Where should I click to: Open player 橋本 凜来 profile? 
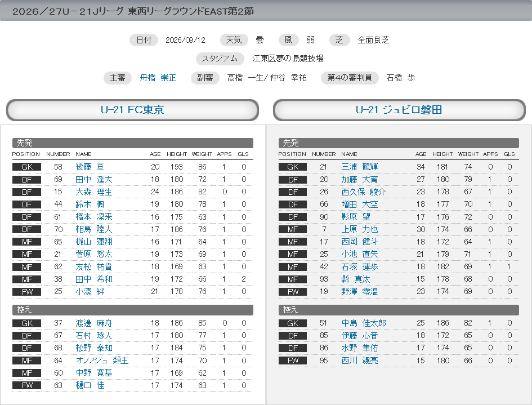pyautogui.click(x=93, y=217)
